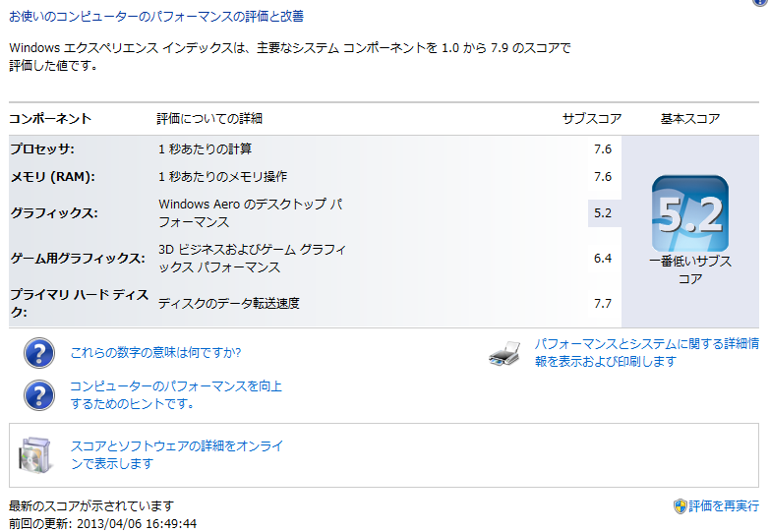Click the help icon in top-right corner
This screenshot has width=770, height=532.
(x=761, y=2)
